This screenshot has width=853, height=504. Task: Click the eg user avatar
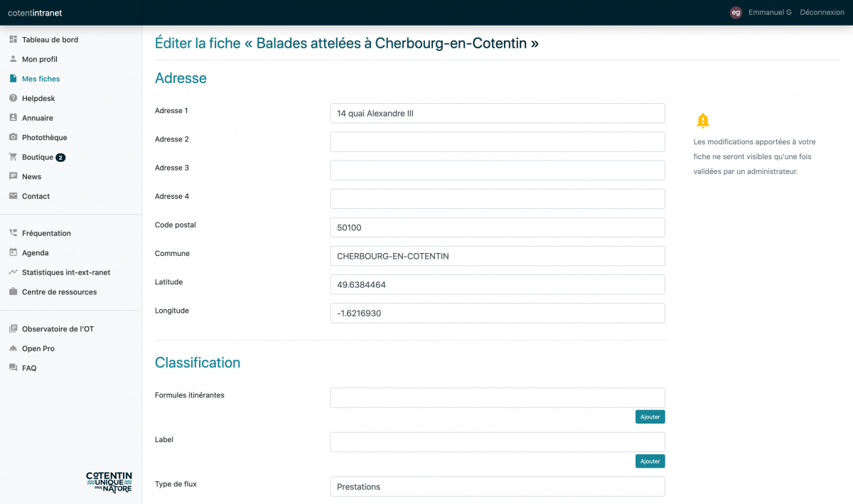click(x=736, y=12)
